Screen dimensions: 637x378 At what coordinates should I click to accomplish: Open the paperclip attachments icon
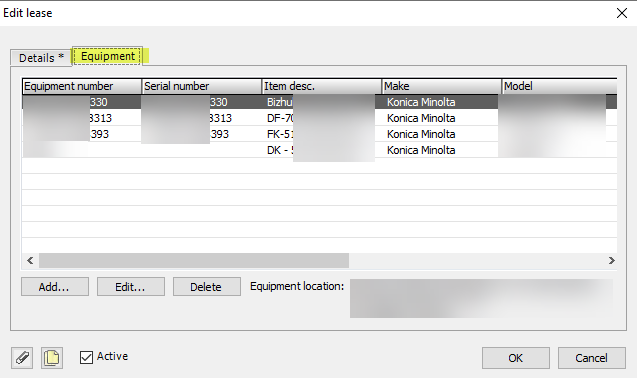click(x=22, y=358)
